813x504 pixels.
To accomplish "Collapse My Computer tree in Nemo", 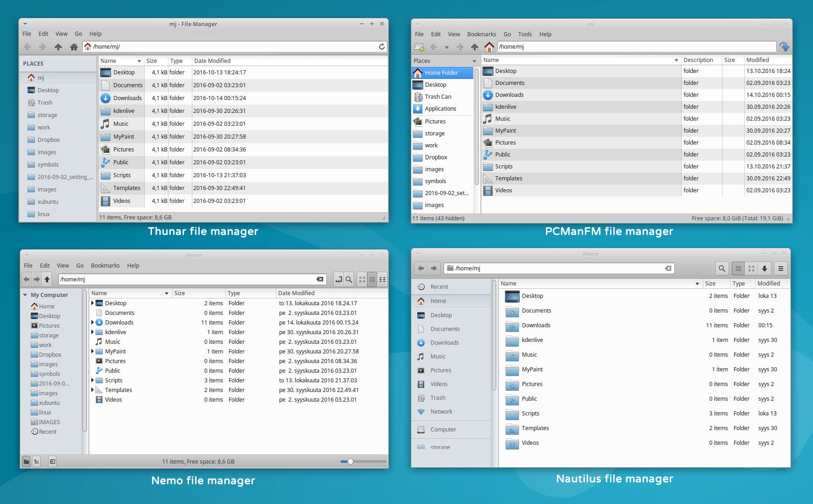I will click(x=25, y=295).
